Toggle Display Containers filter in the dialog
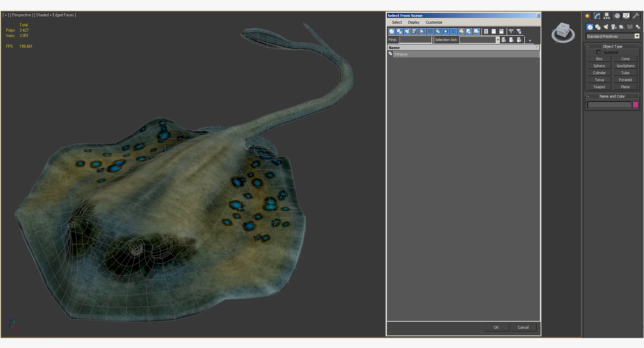Screen dimensions: 644x348 pos(461,31)
